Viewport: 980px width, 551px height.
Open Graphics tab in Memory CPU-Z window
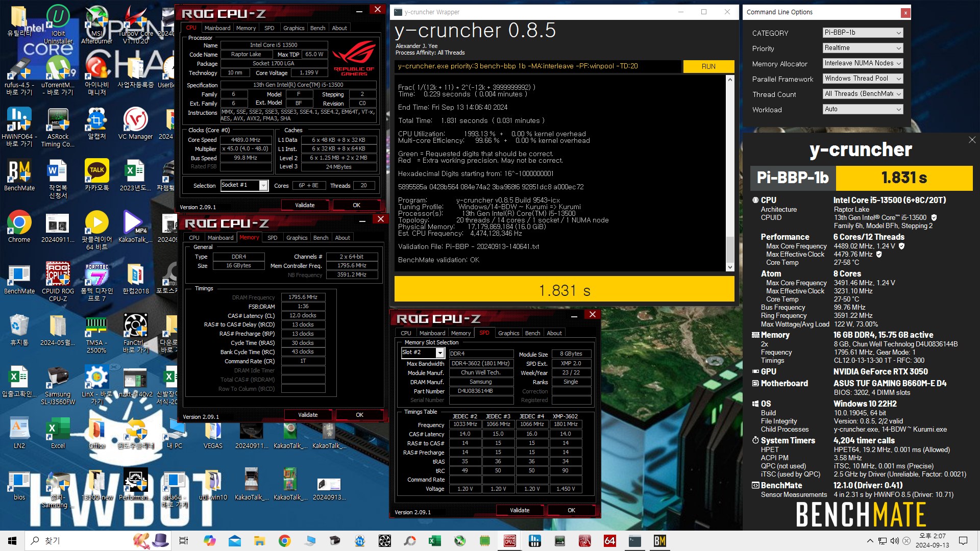click(297, 238)
